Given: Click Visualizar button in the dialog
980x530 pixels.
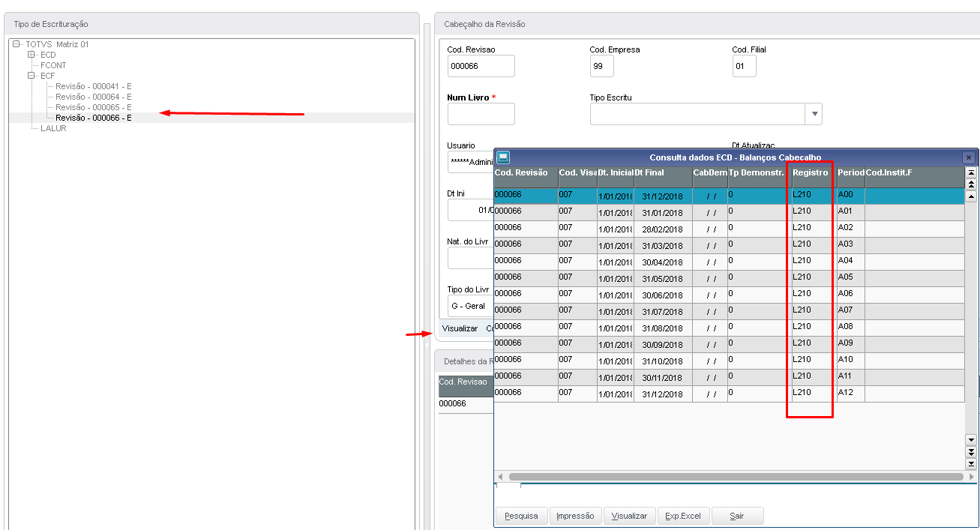Looking at the screenshot, I should [629, 516].
